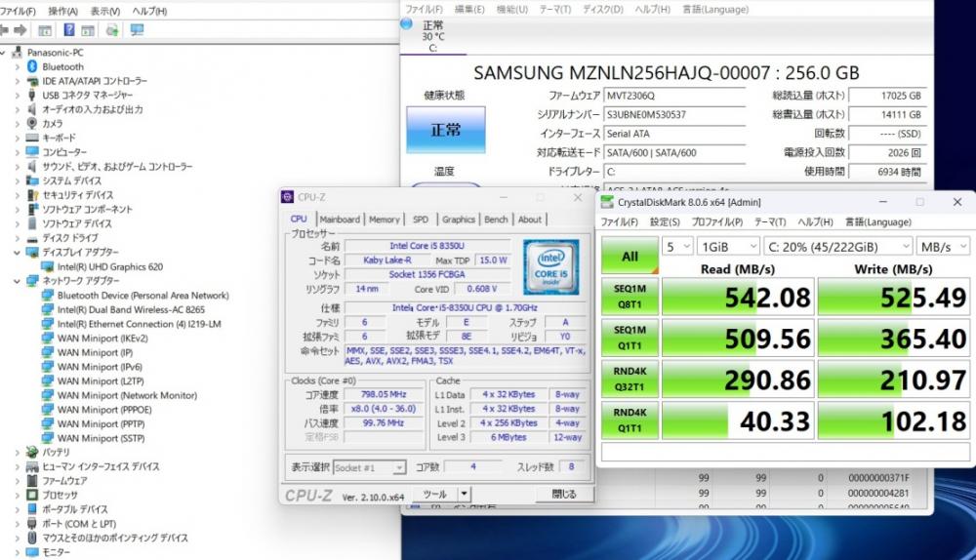Click the 閉じる close button in CPU-Z
The height and width of the screenshot is (560, 976).
point(564,494)
